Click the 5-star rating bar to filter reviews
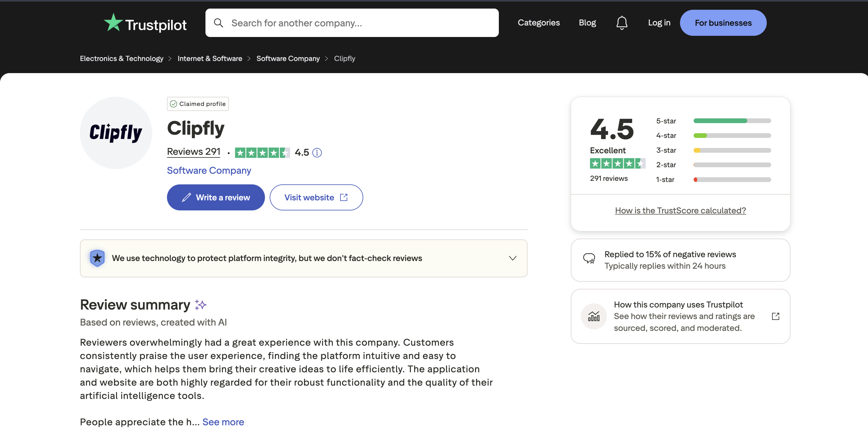The image size is (868, 438). [731, 121]
